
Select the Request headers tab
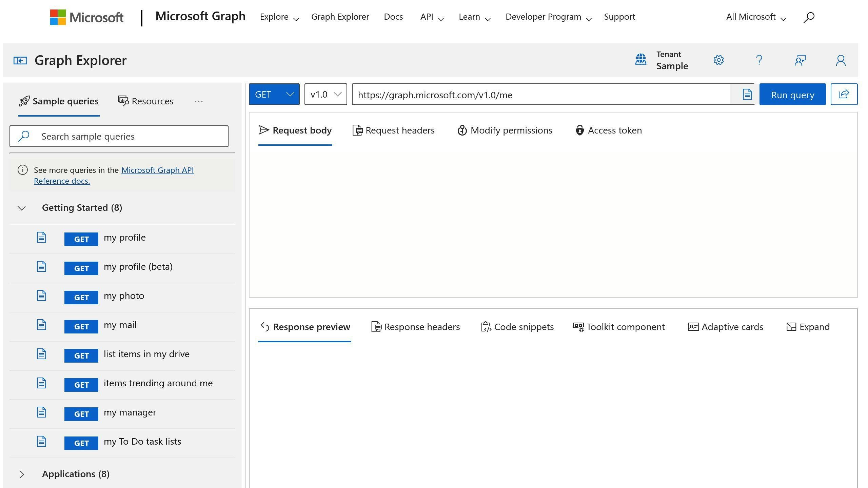click(x=394, y=130)
